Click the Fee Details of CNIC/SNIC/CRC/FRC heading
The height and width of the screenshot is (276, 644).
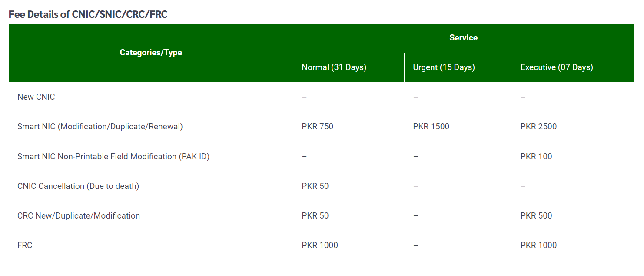coord(88,14)
